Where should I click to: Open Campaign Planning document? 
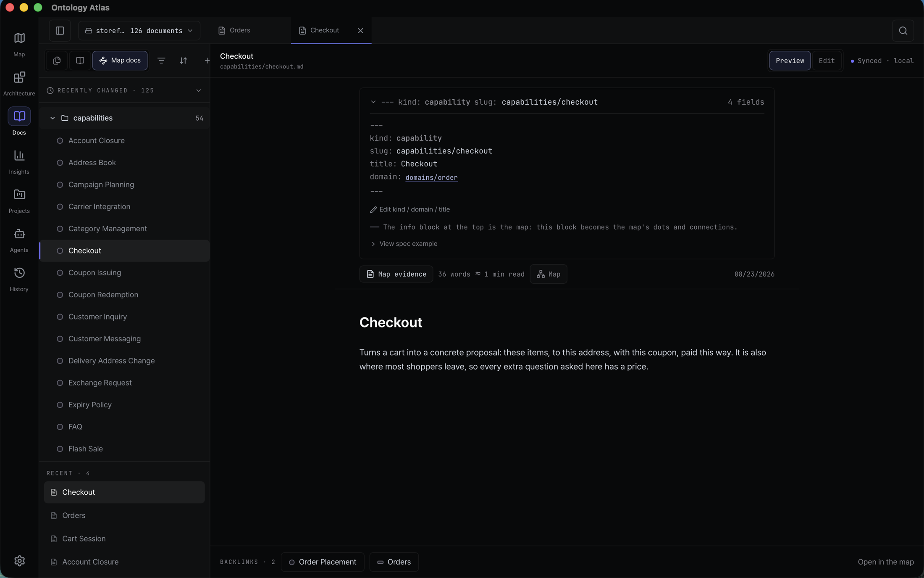(x=125, y=185)
